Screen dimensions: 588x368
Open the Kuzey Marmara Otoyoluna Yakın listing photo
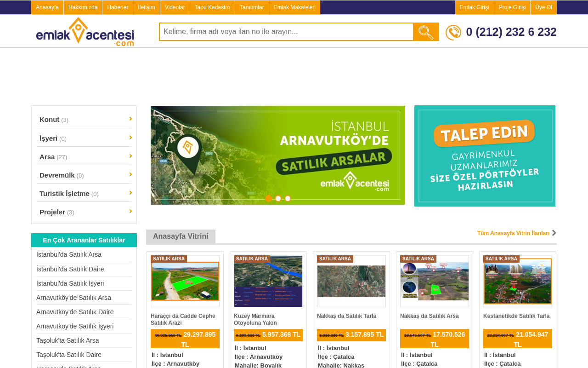click(268, 281)
